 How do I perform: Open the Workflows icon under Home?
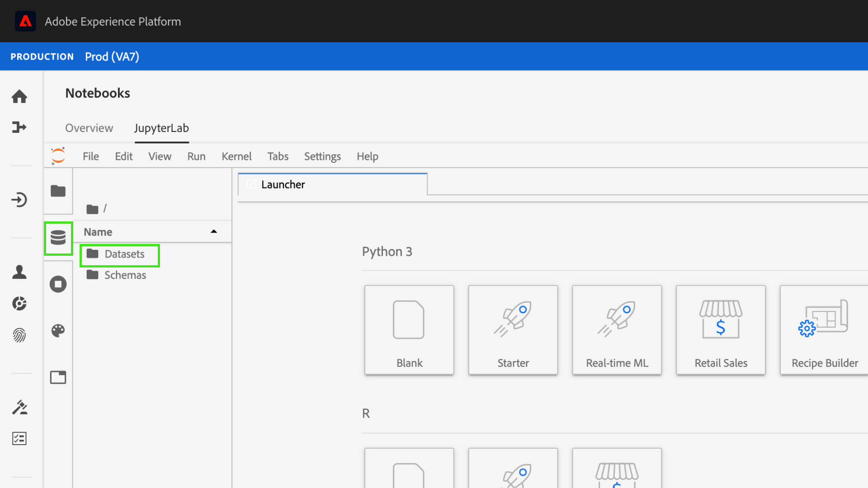click(19, 127)
